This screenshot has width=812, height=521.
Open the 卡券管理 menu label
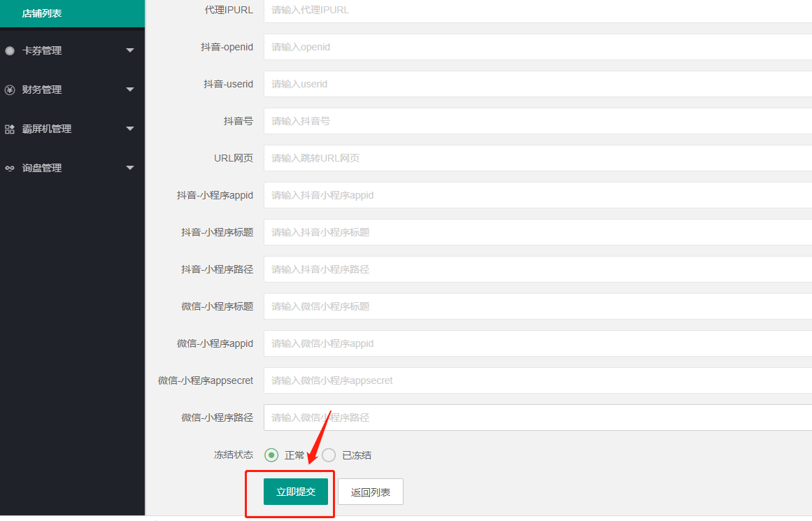tap(42, 51)
